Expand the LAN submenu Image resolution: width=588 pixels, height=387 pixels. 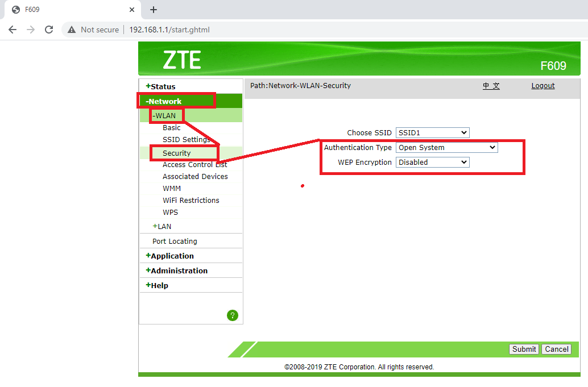click(x=162, y=226)
